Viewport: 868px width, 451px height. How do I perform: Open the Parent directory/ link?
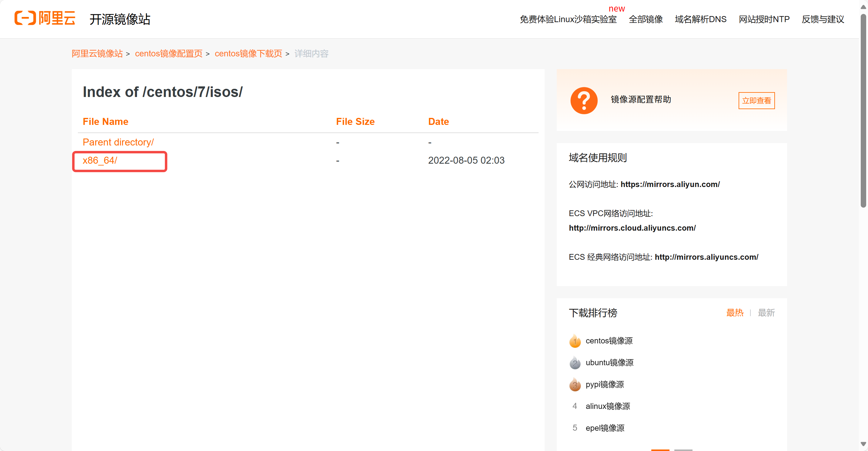[118, 142]
